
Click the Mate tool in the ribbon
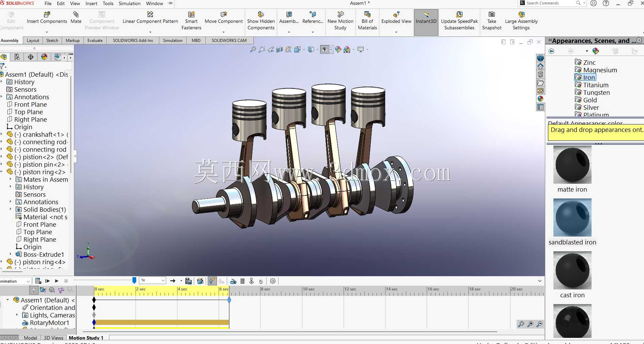click(x=76, y=17)
